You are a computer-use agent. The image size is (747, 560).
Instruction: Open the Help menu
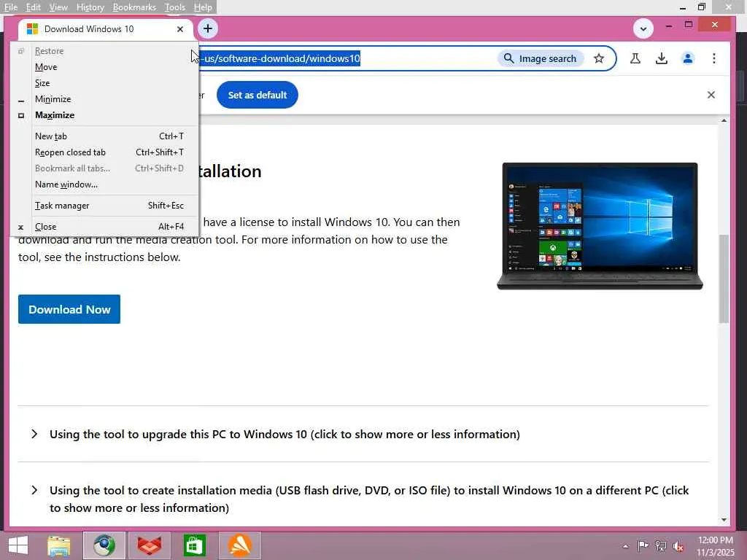[x=203, y=7]
